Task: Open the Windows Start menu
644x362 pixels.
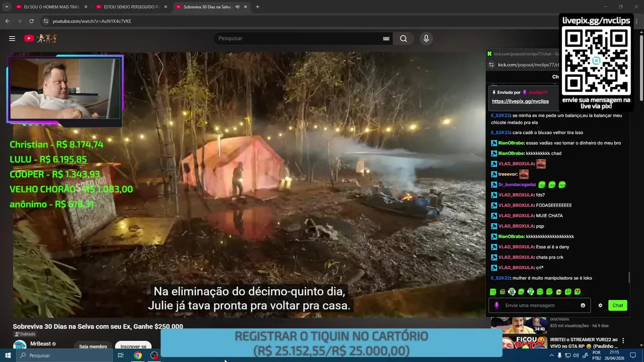Action: pyautogui.click(x=8, y=355)
